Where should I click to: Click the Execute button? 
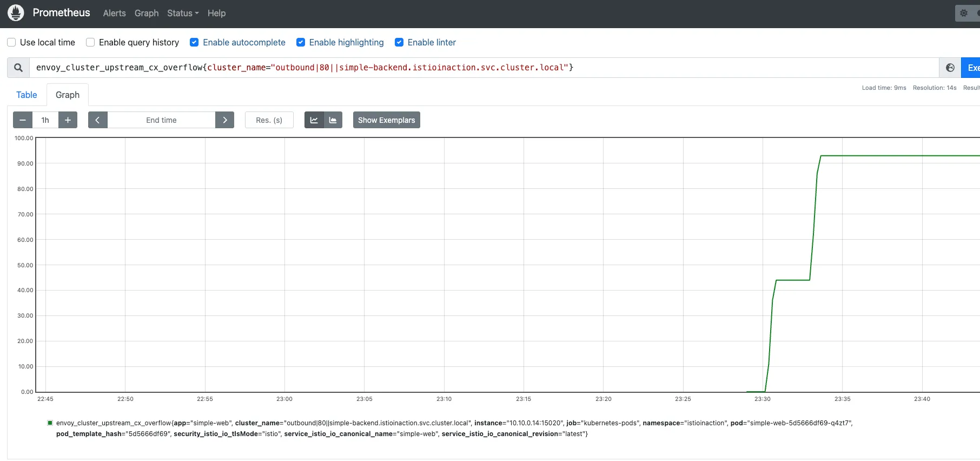[971, 68]
